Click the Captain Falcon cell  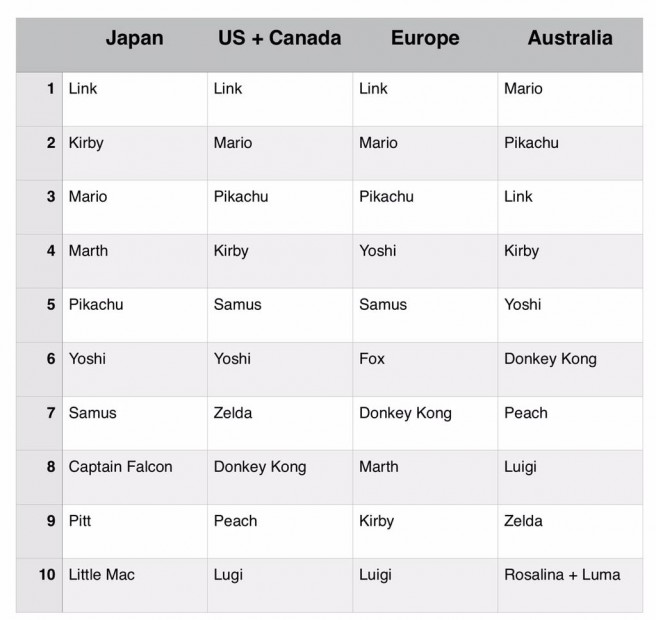tap(120, 467)
